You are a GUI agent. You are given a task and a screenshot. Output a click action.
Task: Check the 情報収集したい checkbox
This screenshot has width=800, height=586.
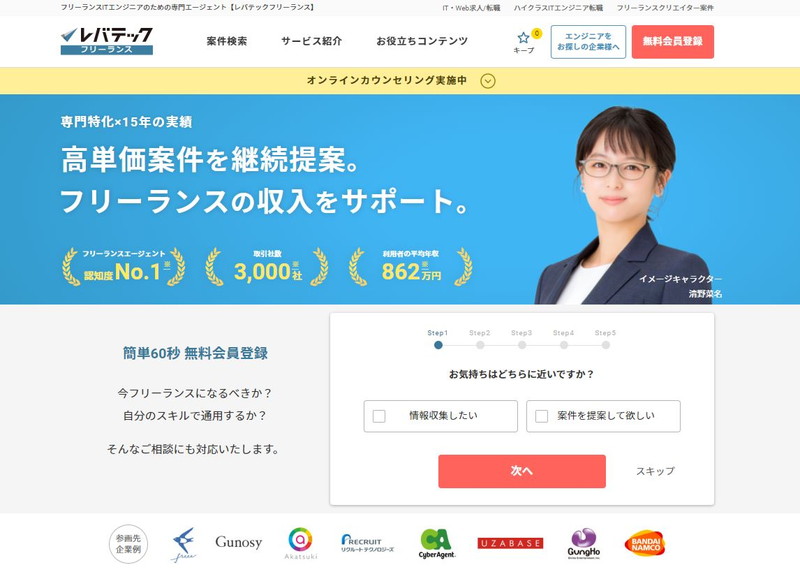click(379, 416)
